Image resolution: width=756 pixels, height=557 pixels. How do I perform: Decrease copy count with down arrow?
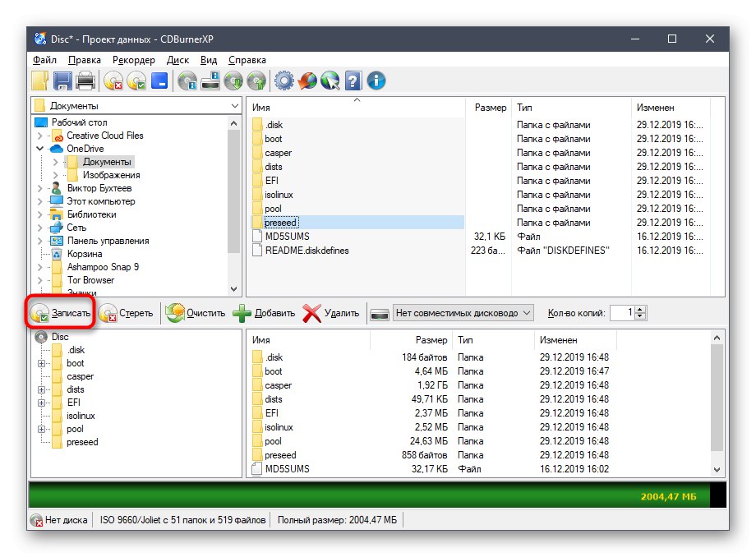click(640, 316)
